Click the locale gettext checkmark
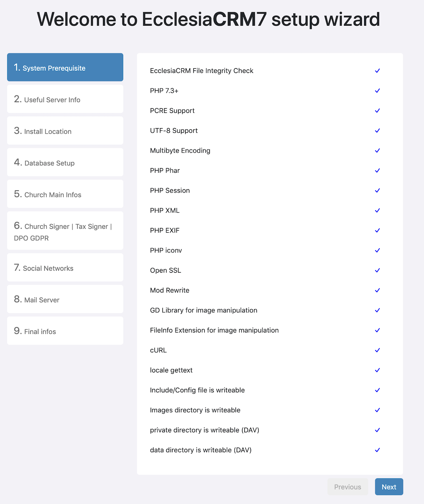Image resolution: width=424 pixels, height=504 pixels. (377, 370)
